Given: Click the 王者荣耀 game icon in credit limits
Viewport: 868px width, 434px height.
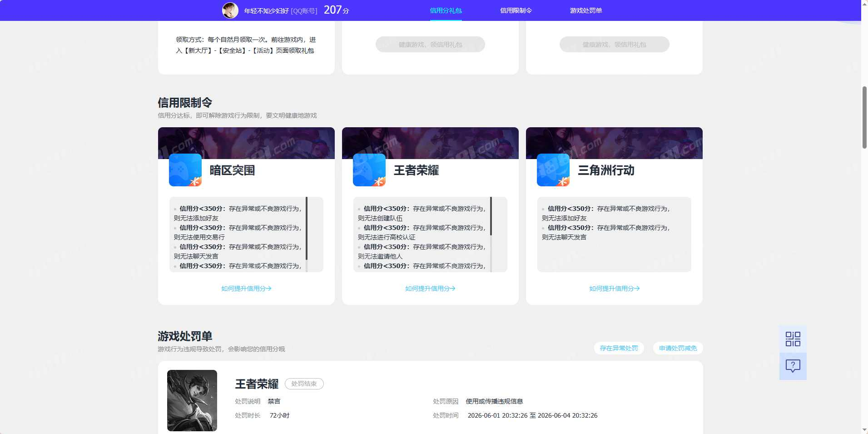Looking at the screenshot, I should point(369,170).
